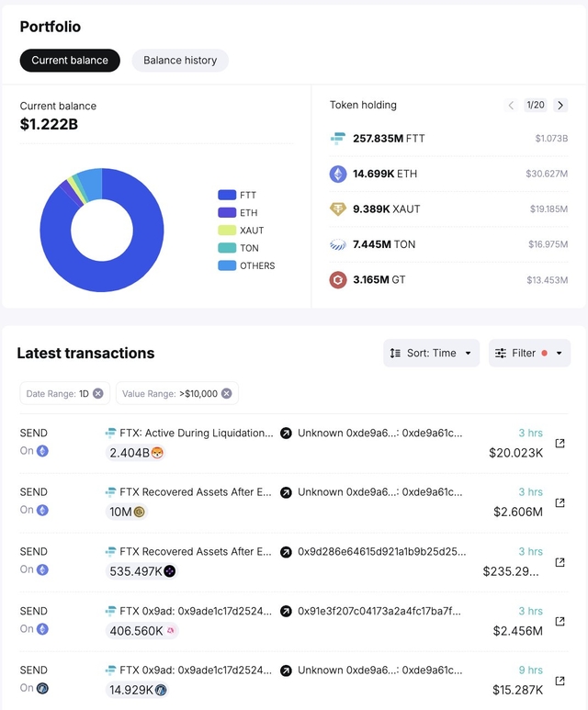Remove the Value Range >$10,000 filter chip
This screenshot has height=710, width=588.
pos(226,393)
